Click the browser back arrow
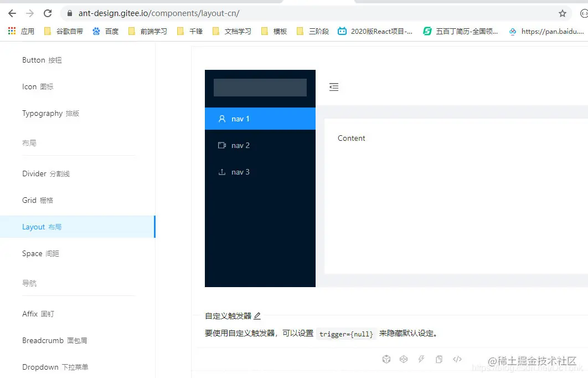The width and height of the screenshot is (588, 378). (x=12, y=13)
